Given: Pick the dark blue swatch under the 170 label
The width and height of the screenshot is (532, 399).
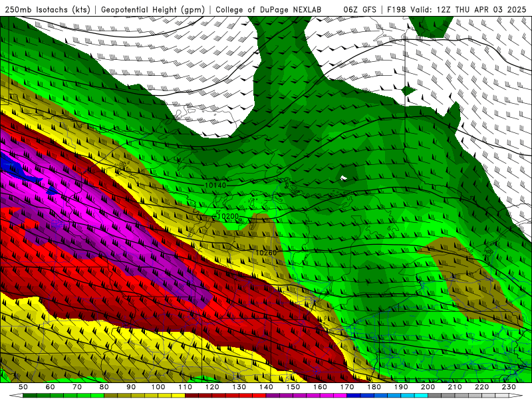Looking at the screenshot, I should point(354,396).
